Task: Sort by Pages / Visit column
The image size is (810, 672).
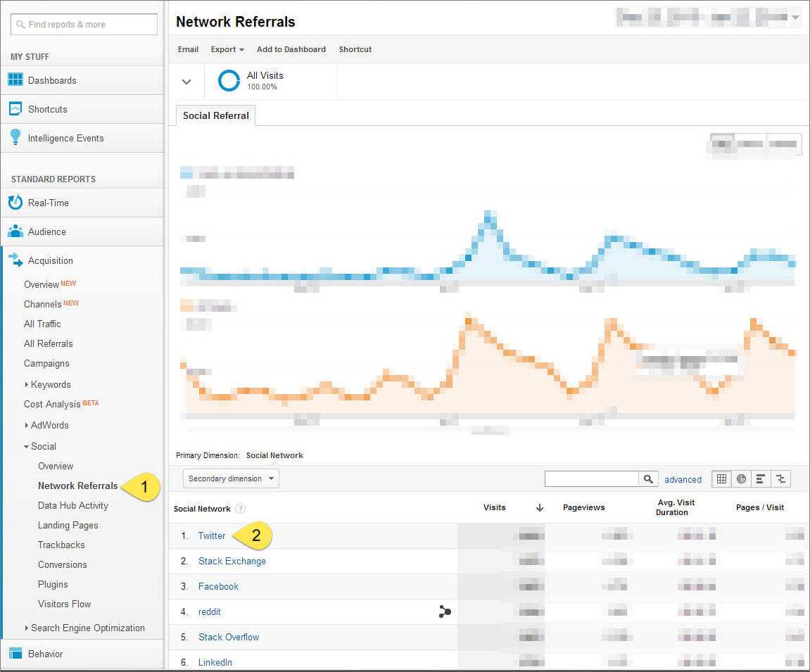Action: (760, 507)
